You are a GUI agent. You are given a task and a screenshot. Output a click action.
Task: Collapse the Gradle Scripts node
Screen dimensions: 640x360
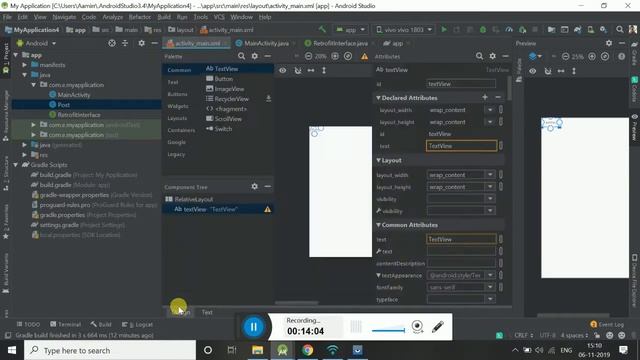tap(16, 165)
